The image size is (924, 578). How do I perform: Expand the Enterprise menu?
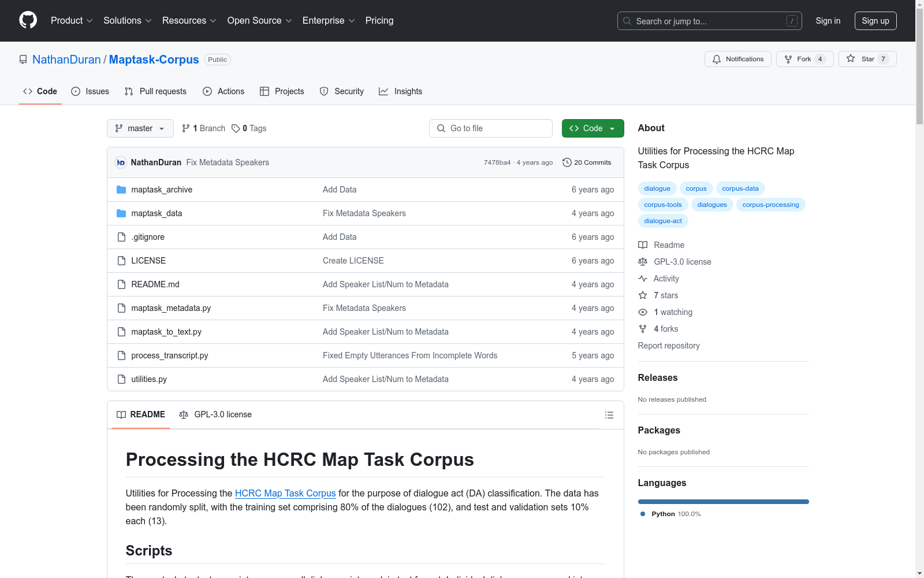tap(329, 21)
